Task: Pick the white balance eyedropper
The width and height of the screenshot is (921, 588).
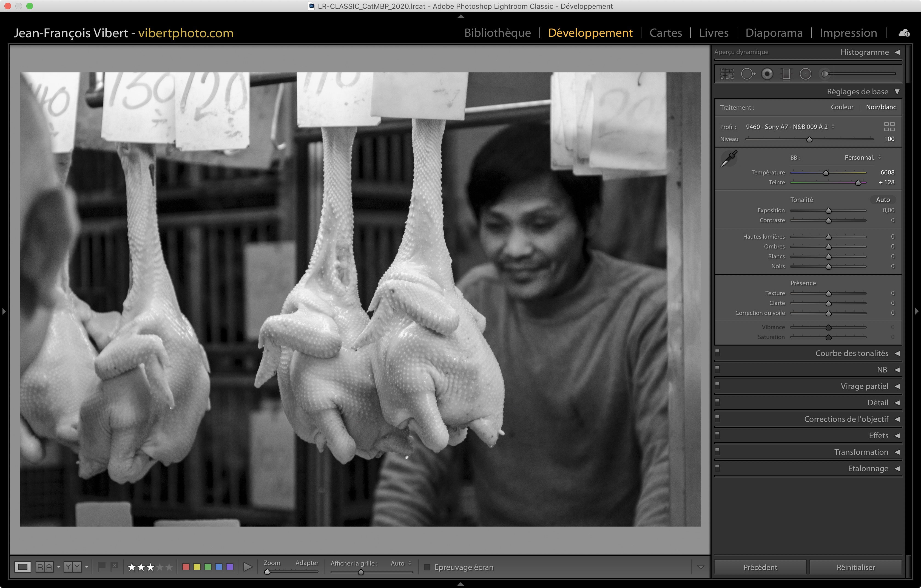Action: 729,159
